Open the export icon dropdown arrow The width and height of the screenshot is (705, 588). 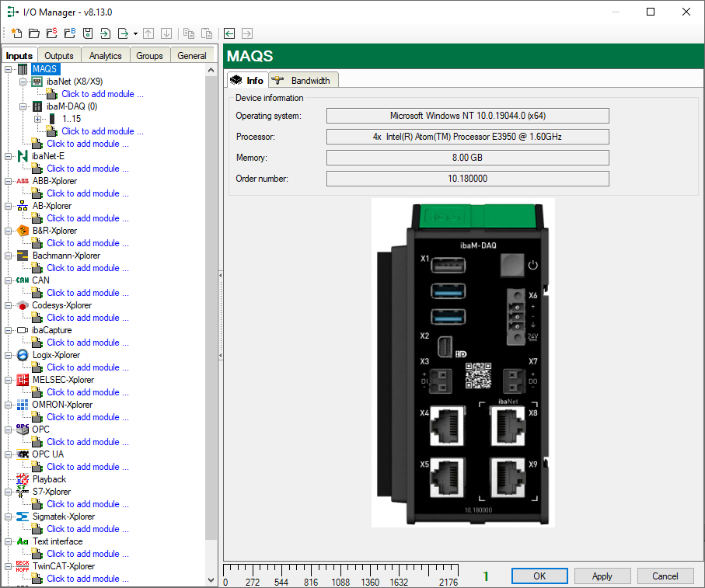coord(135,33)
